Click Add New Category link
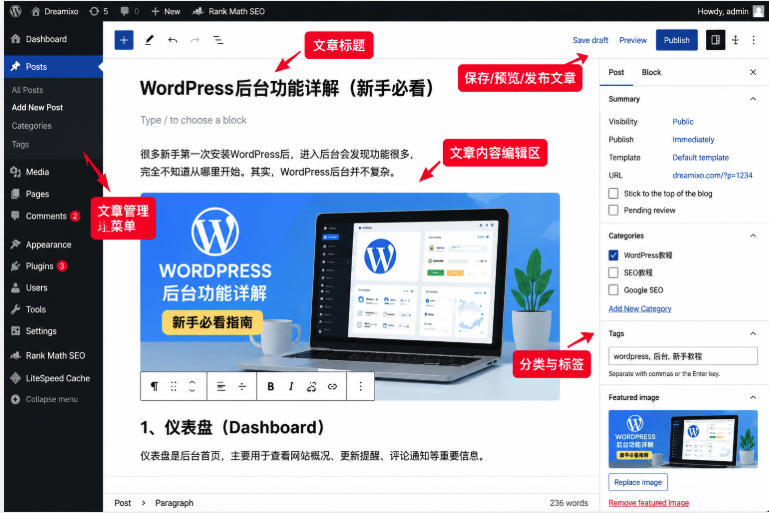Screen dimensions: 769x513 click(640, 308)
